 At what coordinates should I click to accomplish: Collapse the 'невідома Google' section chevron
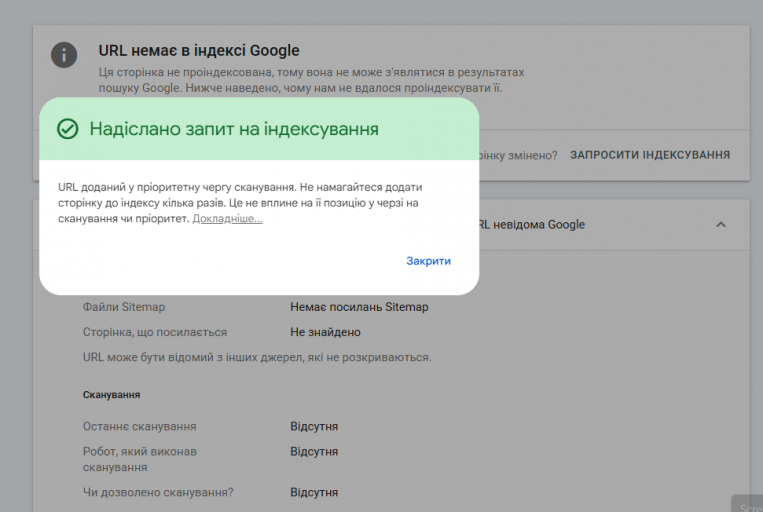pyautogui.click(x=721, y=224)
